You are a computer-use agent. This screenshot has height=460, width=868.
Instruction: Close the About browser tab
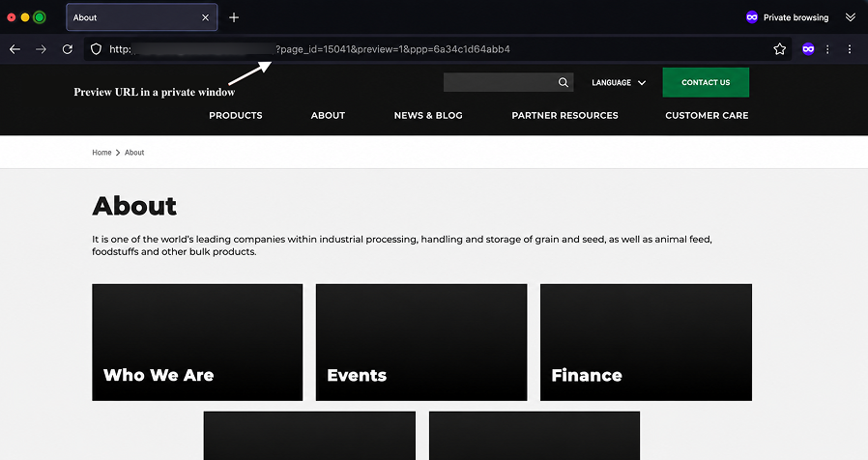(x=205, y=17)
